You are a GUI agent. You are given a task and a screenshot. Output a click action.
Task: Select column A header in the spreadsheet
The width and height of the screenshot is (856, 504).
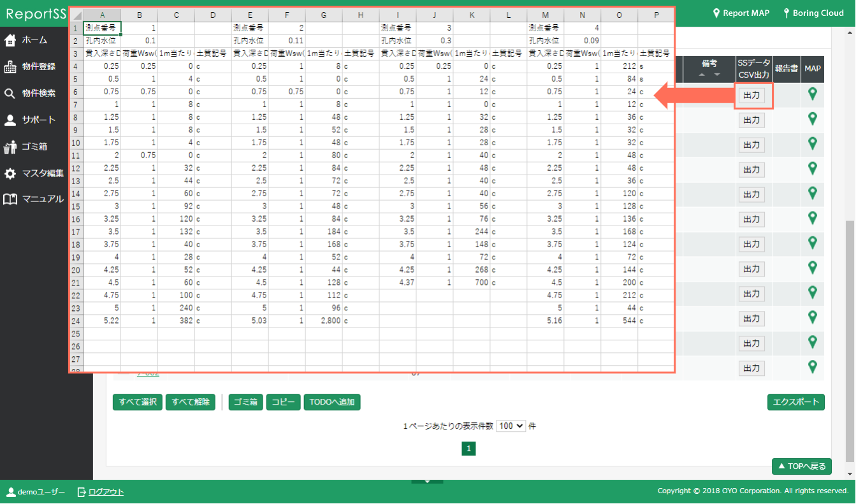pyautogui.click(x=103, y=15)
